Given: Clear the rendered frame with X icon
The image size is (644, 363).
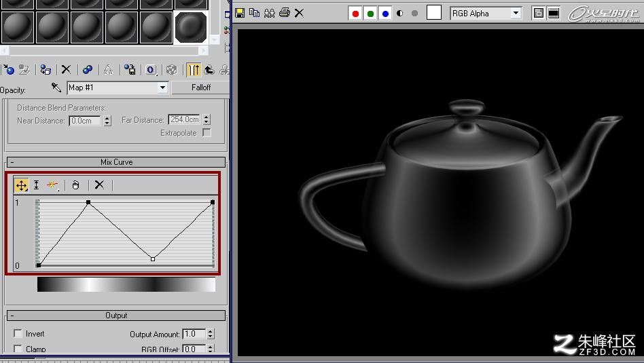Looking at the screenshot, I should click(x=299, y=13).
